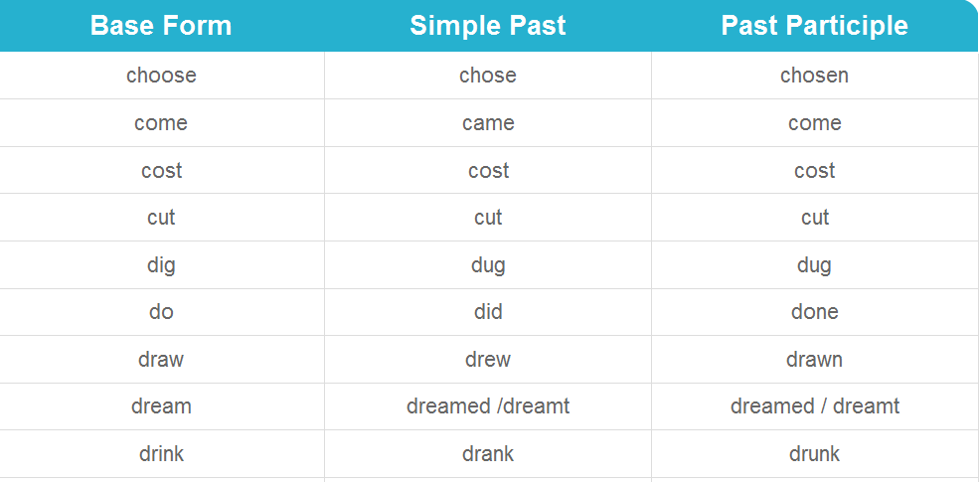Click the simple past cell 'came'
The image size is (980, 482).
(488, 122)
